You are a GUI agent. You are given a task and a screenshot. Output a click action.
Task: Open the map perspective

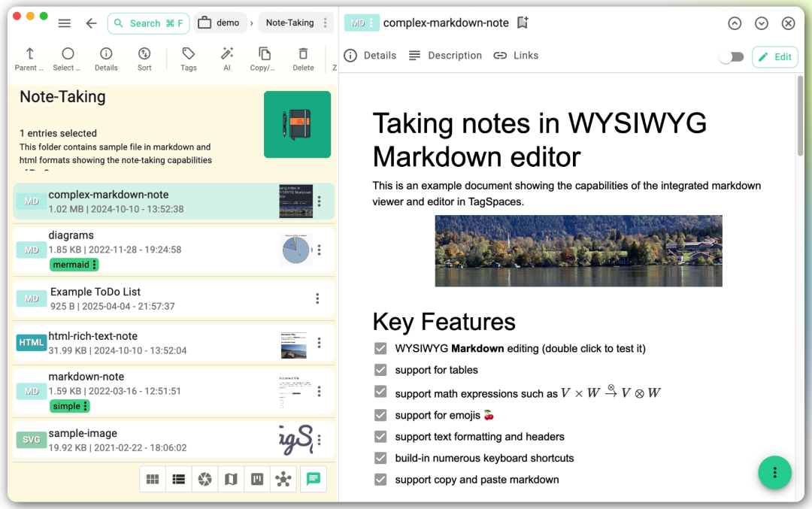231,479
